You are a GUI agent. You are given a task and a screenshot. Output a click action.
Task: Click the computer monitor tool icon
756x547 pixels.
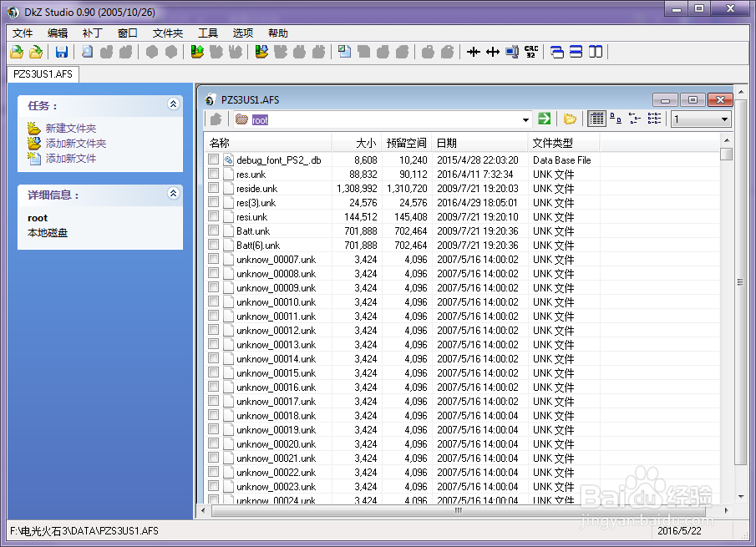[511, 52]
